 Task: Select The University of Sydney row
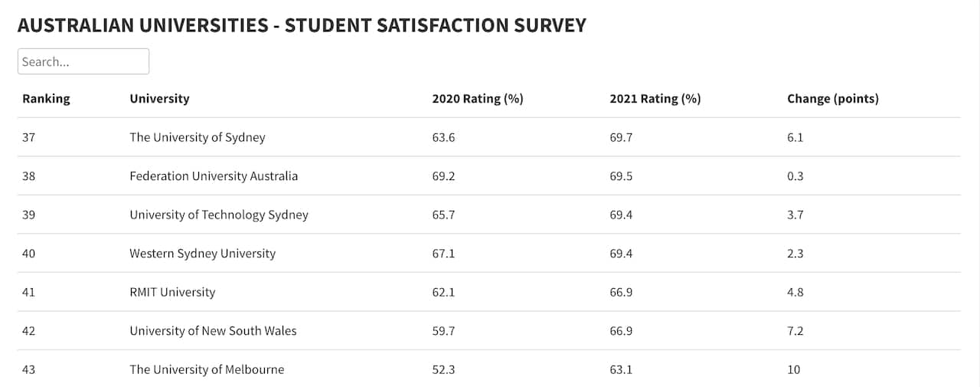coord(197,138)
